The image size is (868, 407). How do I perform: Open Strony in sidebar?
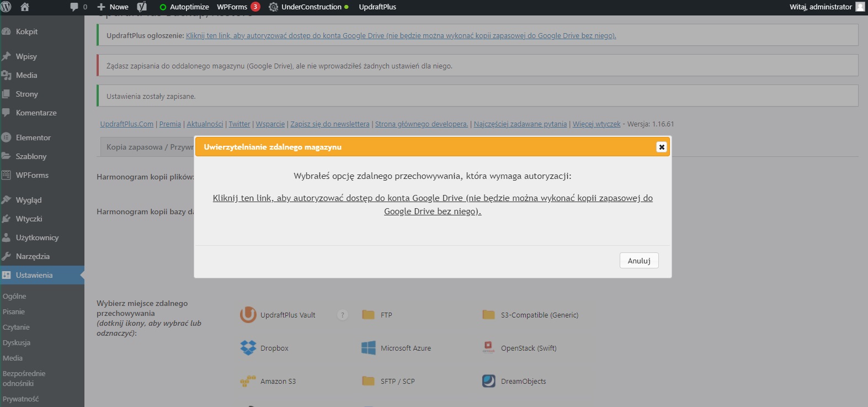click(x=42, y=94)
